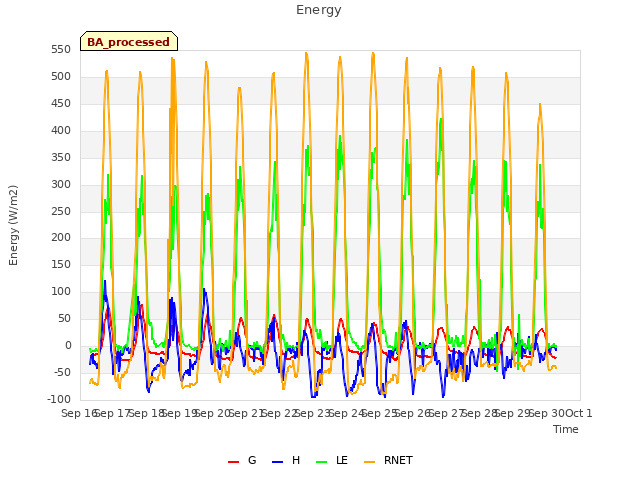Click the BA_processed annotation label

[129, 42]
